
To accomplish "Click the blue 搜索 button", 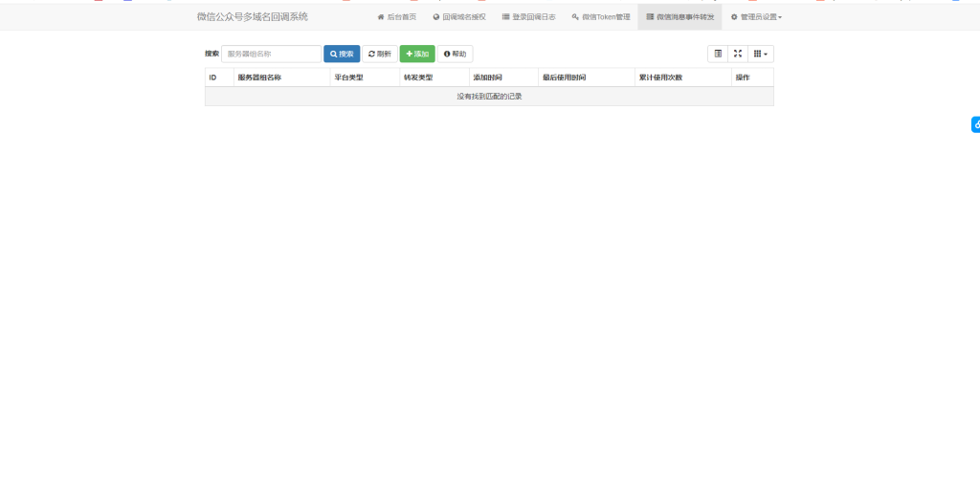I will [x=342, y=54].
